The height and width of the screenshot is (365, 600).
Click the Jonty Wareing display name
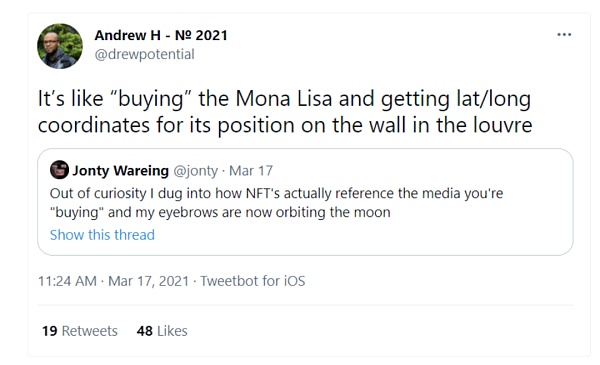(121, 170)
